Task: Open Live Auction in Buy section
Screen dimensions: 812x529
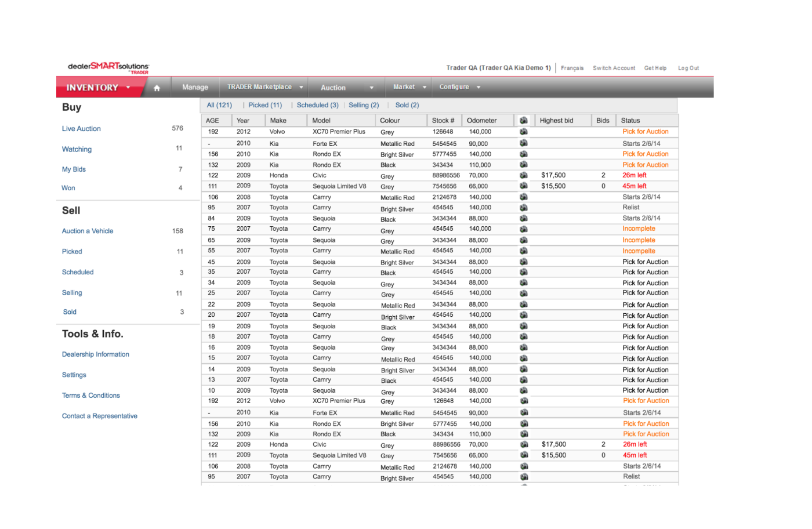Action: coord(81,129)
